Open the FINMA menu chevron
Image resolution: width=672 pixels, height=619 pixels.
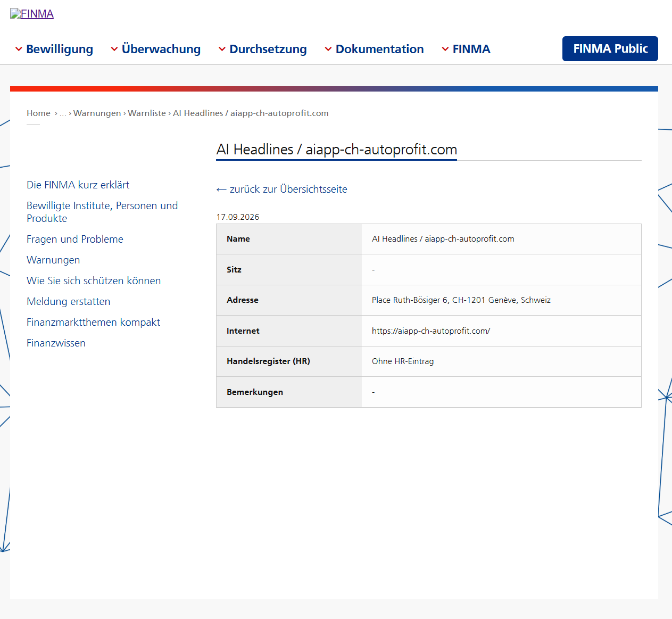(x=445, y=49)
